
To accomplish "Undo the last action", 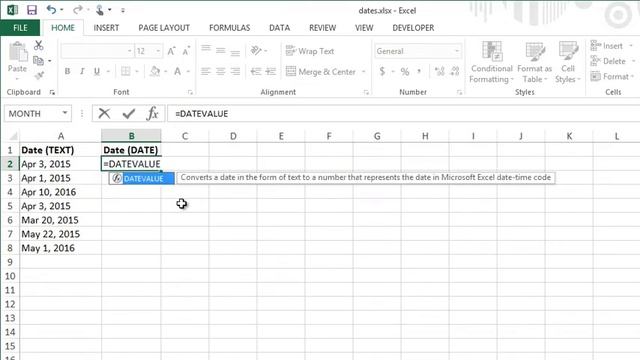I will pos(51,10).
